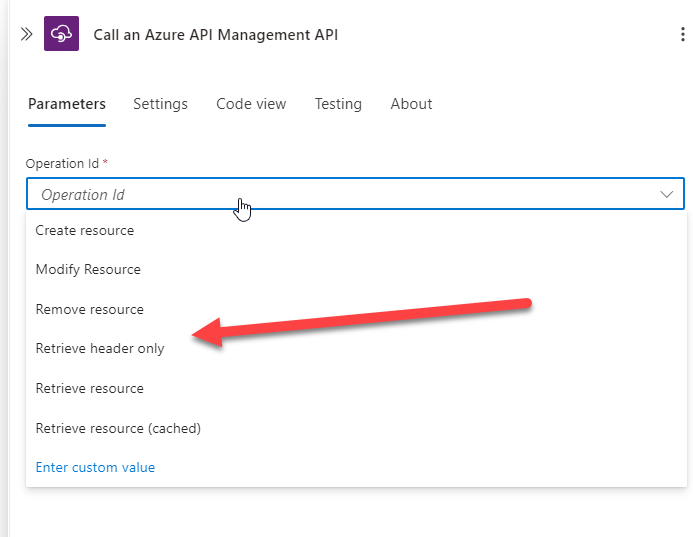Select the 'Retrieve header only' operation
This screenshot has height=537, width=693.
(x=100, y=348)
